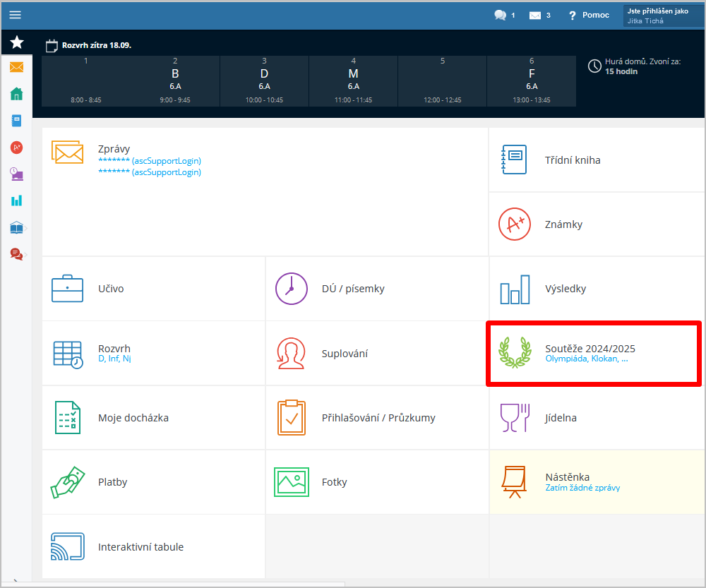Open the Nástěnka title
The image size is (706, 588).
coord(568,476)
